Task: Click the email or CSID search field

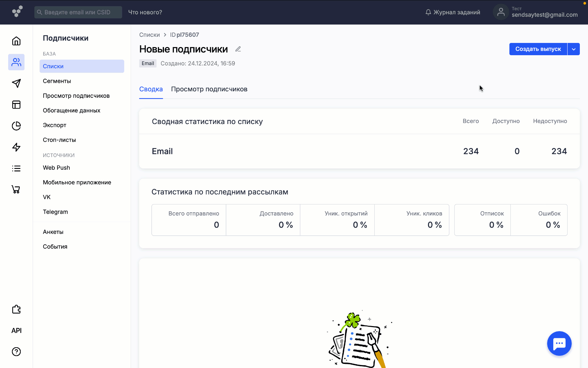Action: [x=78, y=12]
